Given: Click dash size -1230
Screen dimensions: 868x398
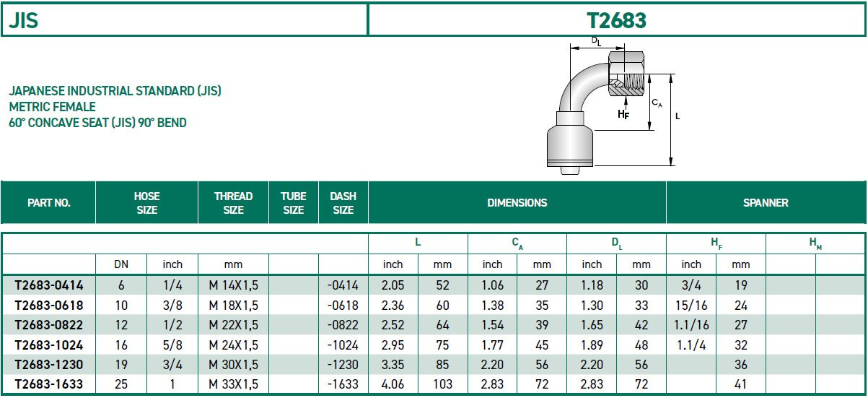Looking at the screenshot, I should [343, 365].
